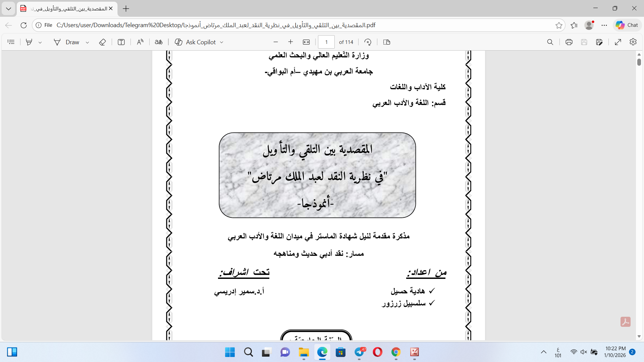Close the PDF tab
644x362 pixels.
tap(111, 9)
